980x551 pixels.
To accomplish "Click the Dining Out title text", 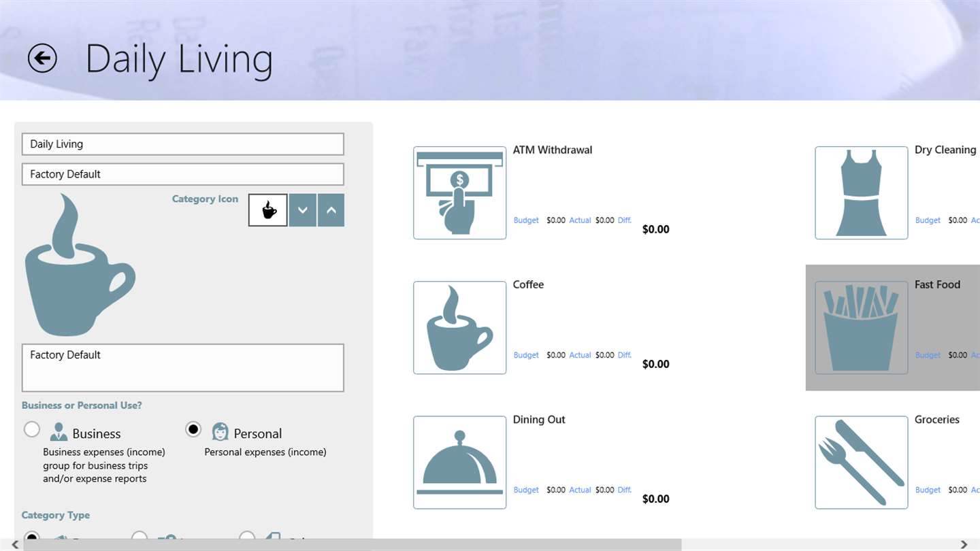I will [x=539, y=420].
